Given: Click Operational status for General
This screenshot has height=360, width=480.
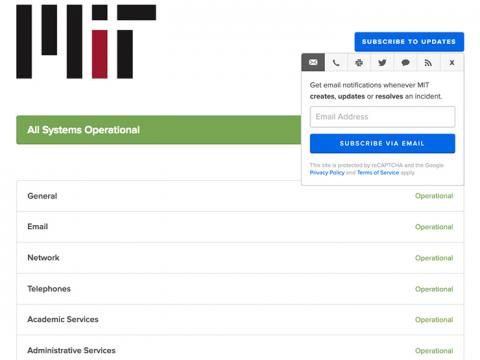Looking at the screenshot, I should (434, 196).
